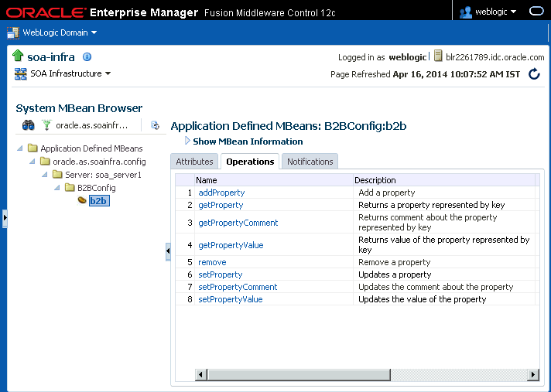Click the green up-arrow status icon
This screenshot has height=392, width=551.
[x=18, y=56]
